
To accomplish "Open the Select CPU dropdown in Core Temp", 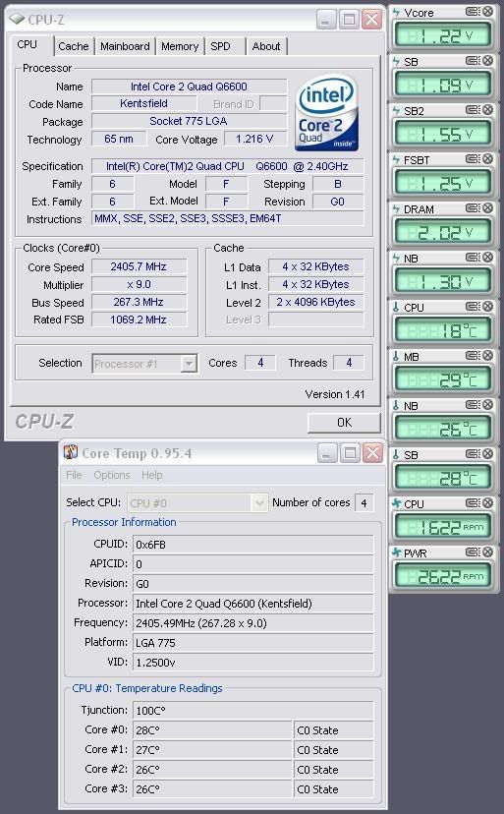I will pos(259,502).
